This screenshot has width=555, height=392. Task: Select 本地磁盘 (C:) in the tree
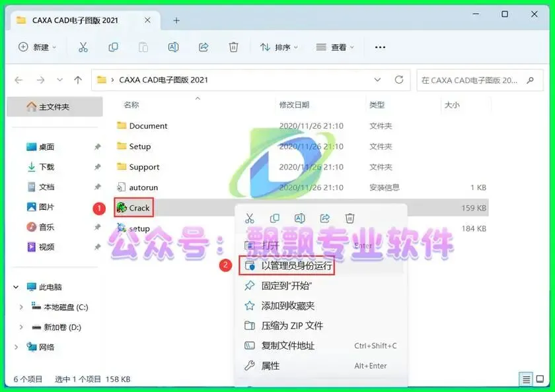click(x=59, y=307)
